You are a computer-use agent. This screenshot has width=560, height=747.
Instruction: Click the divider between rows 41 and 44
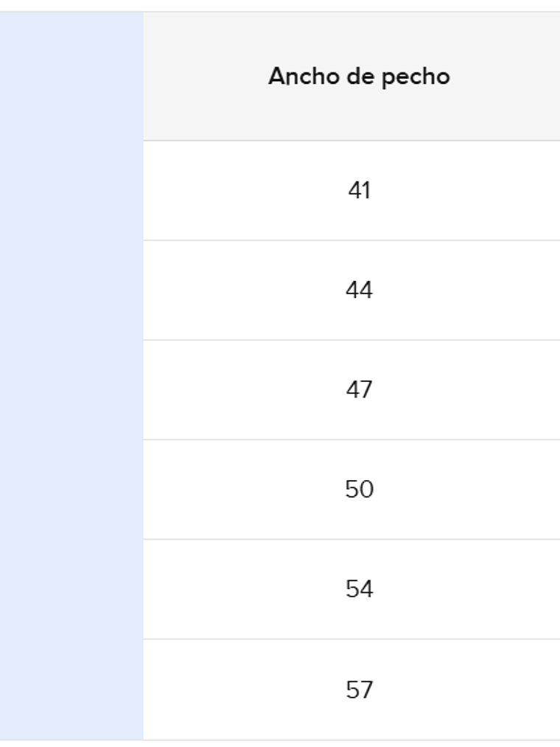[351, 240]
